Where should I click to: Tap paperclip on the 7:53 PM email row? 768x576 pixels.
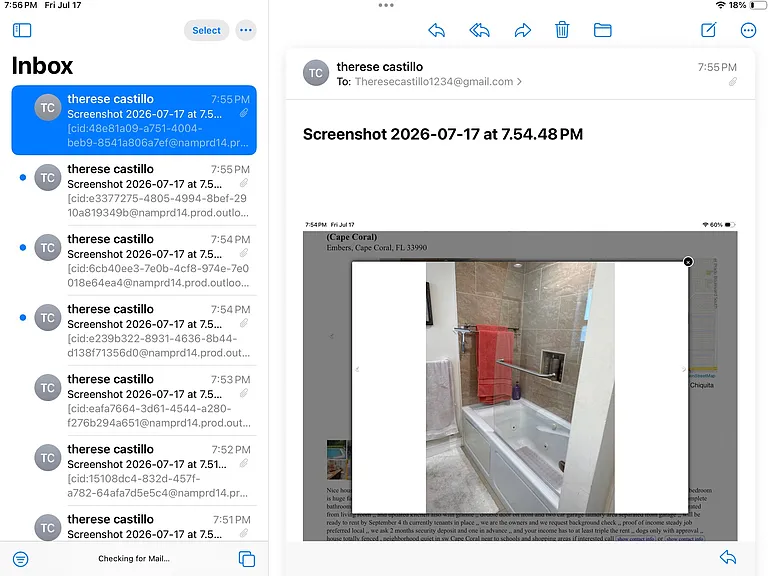coord(243,393)
